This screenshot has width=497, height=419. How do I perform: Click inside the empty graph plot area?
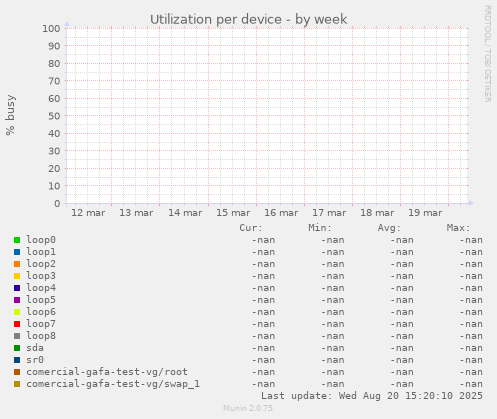tap(267, 116)
